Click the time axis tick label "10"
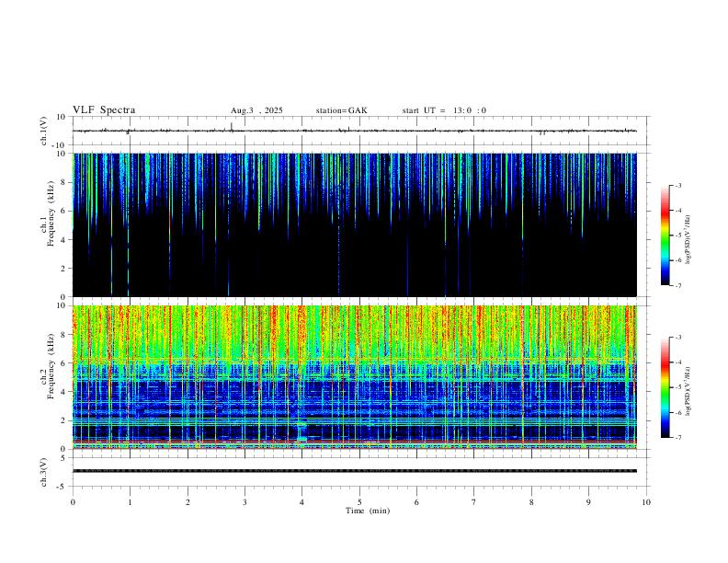Screen dimensions: 728x563 (646, 502)
